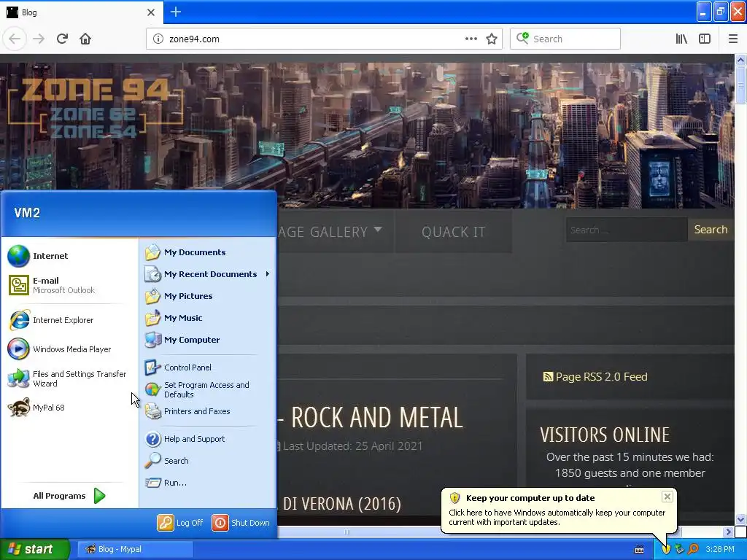The image size is (747, 560).
Task: Switch to Blog - Mypal taskbar button
Action: coord(135,549)
